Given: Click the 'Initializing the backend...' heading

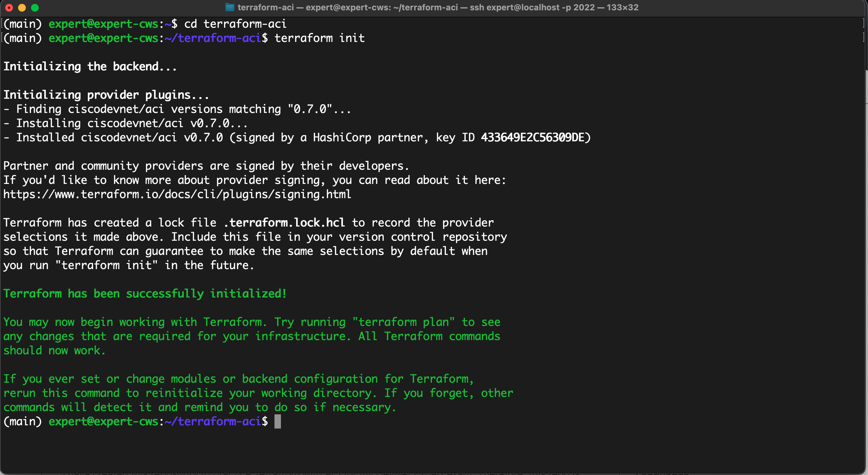Looking at the screenshot, I should [x=90, y=66].
